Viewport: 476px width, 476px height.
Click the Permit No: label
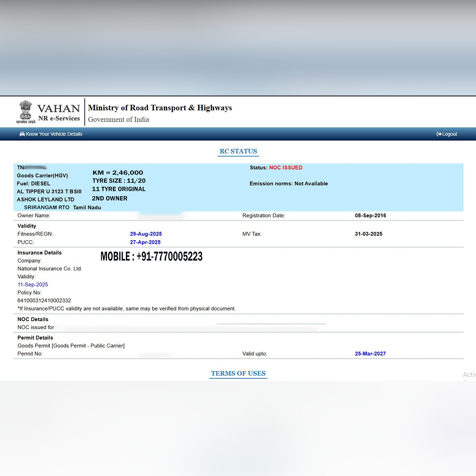(x=30, y=354)
